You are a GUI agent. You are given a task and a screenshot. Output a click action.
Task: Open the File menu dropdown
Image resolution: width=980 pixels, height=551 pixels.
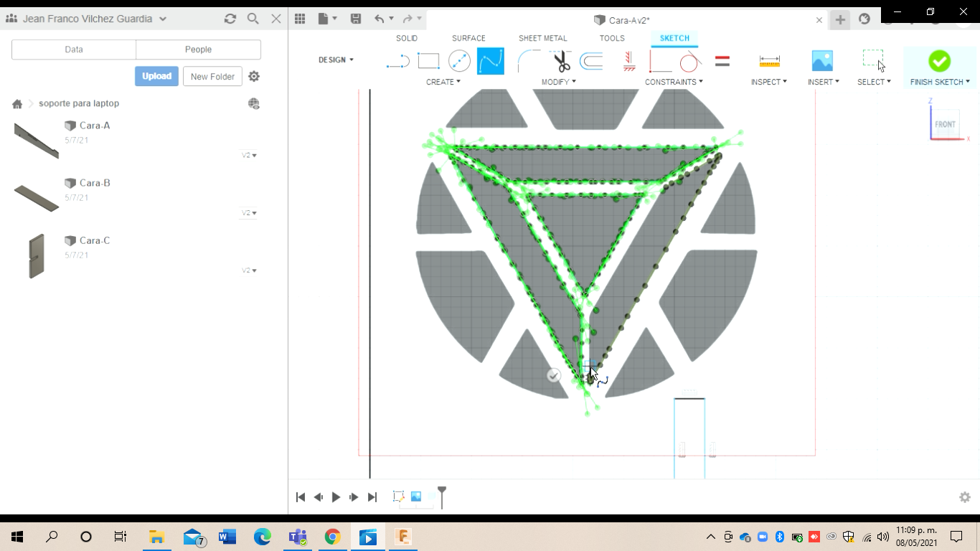(328, 19)
